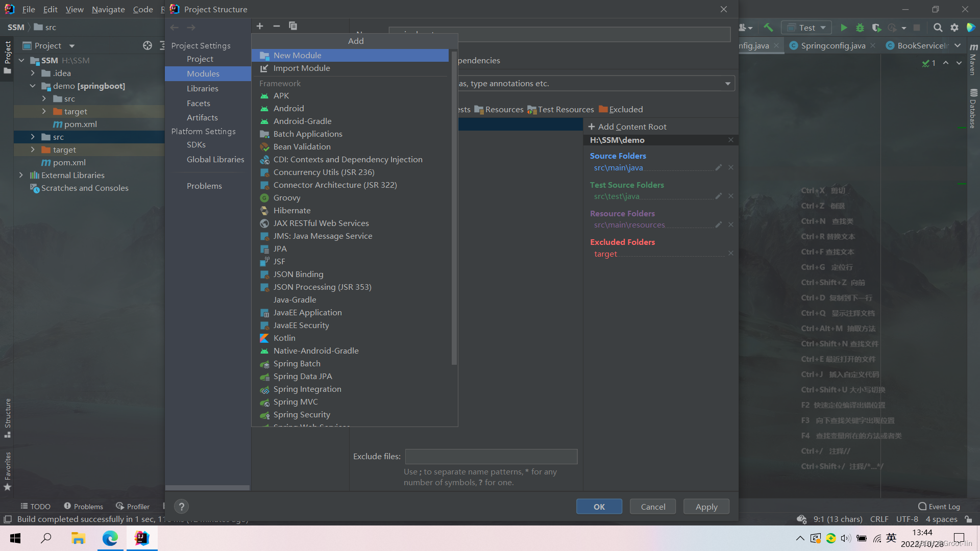Open the Event Log panel
980x551 pixels.
(939, 506)
